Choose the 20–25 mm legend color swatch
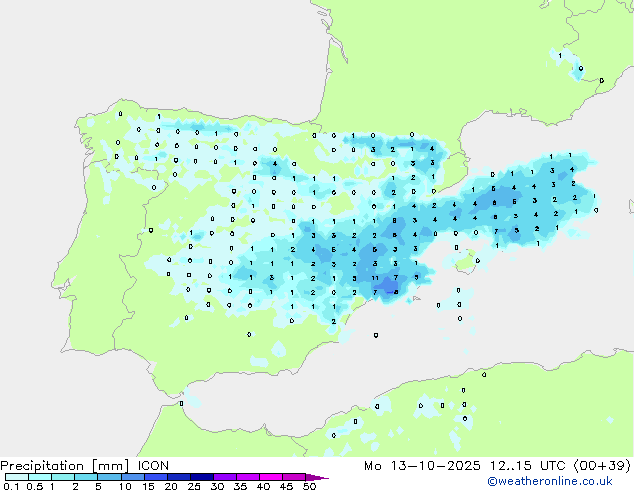 pos(179,477)
